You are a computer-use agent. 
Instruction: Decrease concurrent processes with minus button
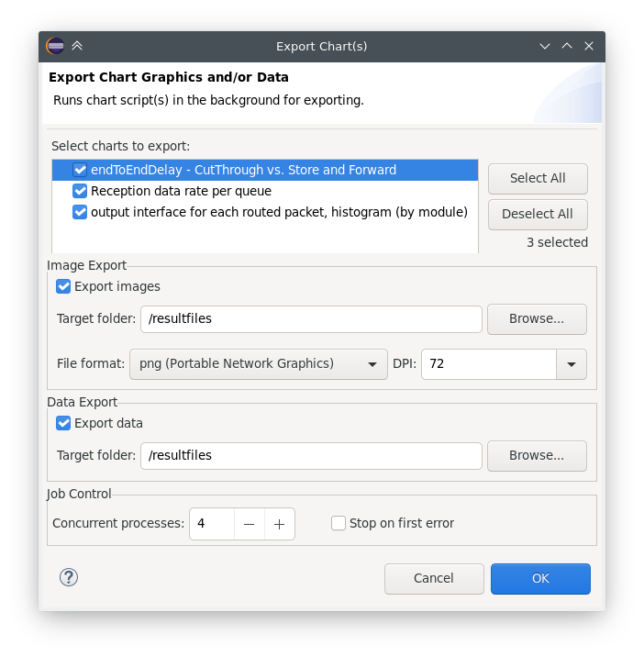250,524
